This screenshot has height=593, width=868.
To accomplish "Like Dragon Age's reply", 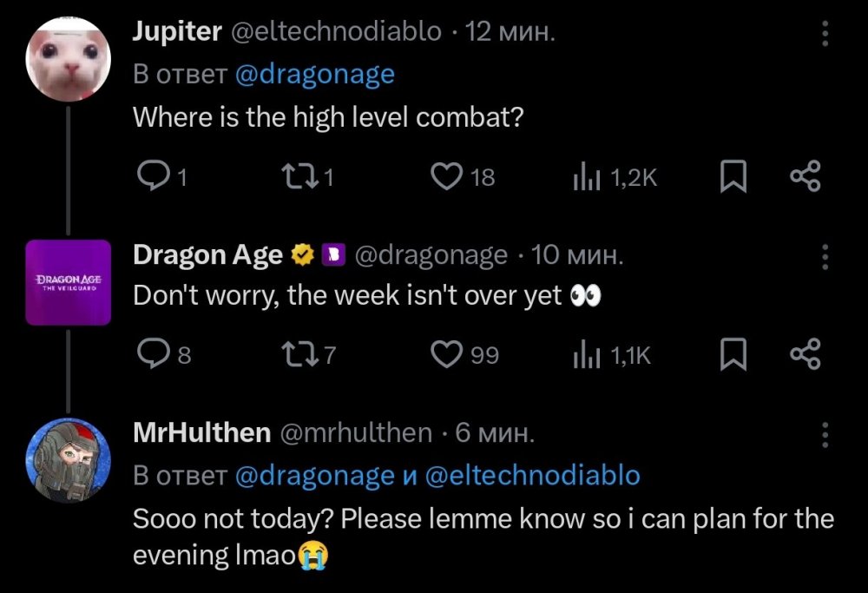I will click(x=445, y=353).
